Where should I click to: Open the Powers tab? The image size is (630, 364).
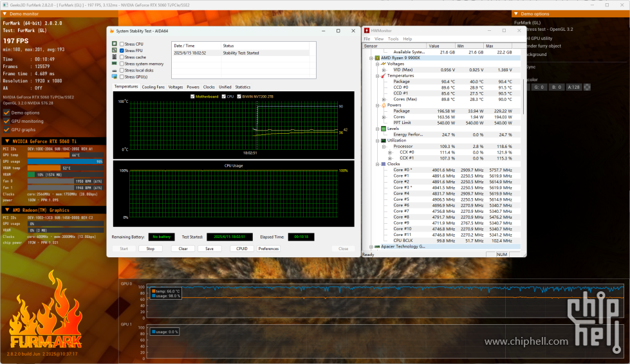tap(193, 87)
